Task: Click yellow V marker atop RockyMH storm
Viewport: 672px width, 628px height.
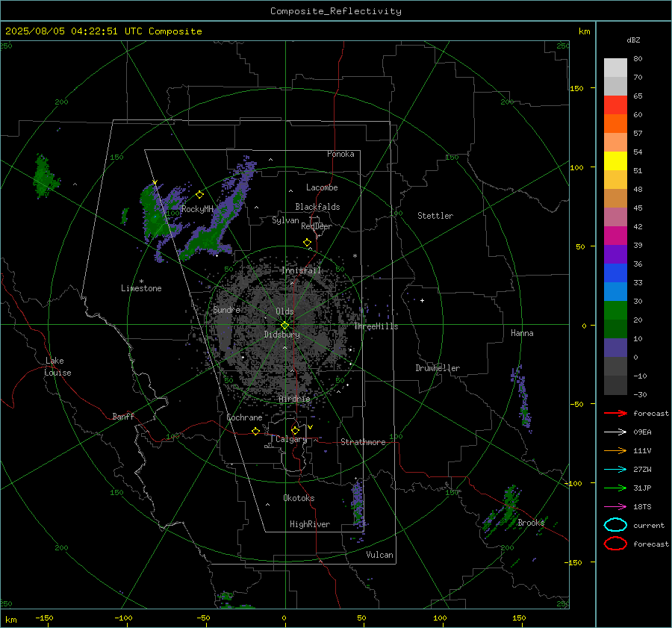Action: coord(155,182)
